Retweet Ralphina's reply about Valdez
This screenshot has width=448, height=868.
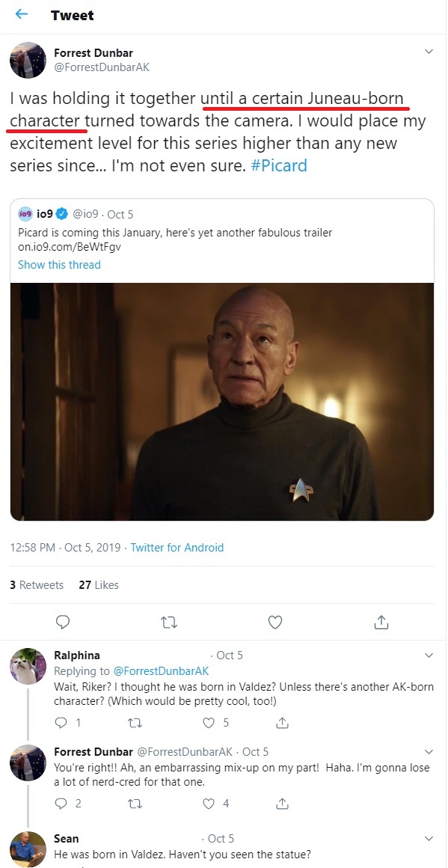(135, 722)
